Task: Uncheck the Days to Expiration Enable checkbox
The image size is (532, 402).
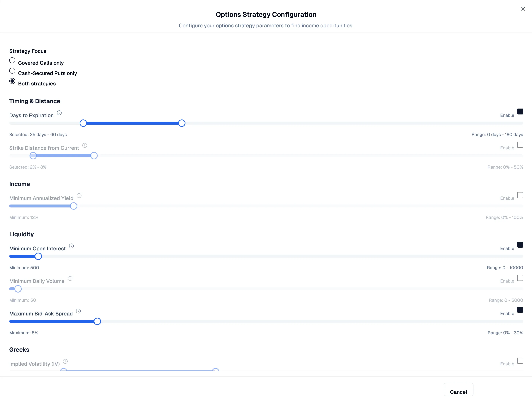Action: 520,112
